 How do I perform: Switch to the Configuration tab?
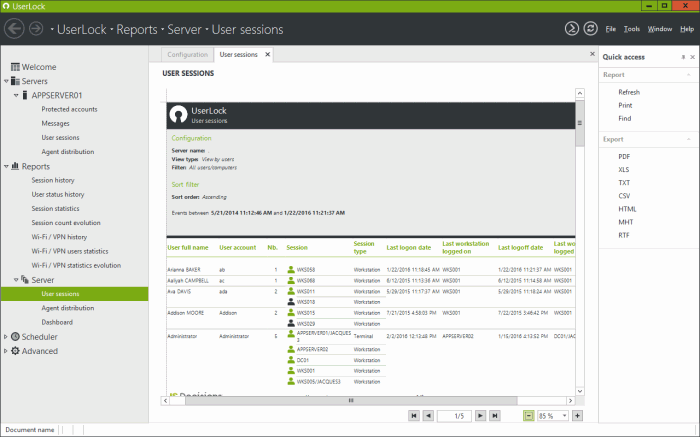click(188, 54)
